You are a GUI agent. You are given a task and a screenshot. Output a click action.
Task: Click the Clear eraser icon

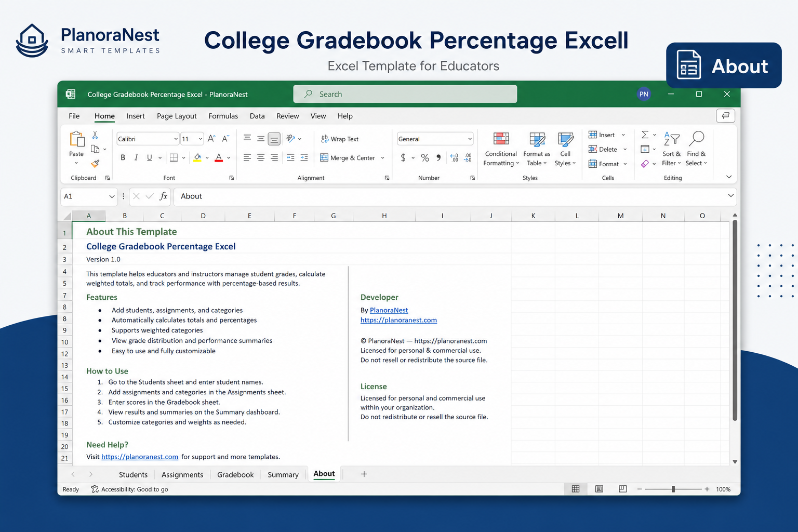click(645, 164)
